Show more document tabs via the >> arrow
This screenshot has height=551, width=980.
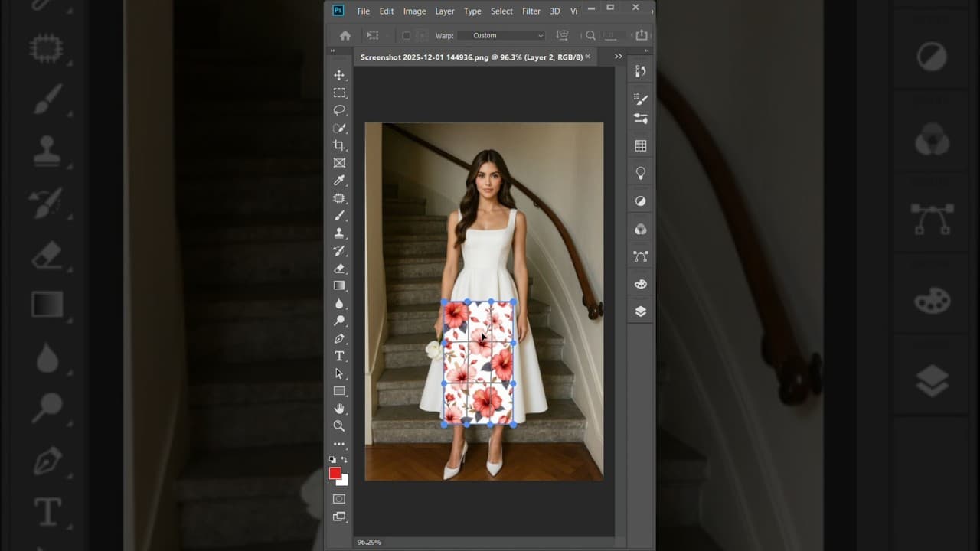618,57
